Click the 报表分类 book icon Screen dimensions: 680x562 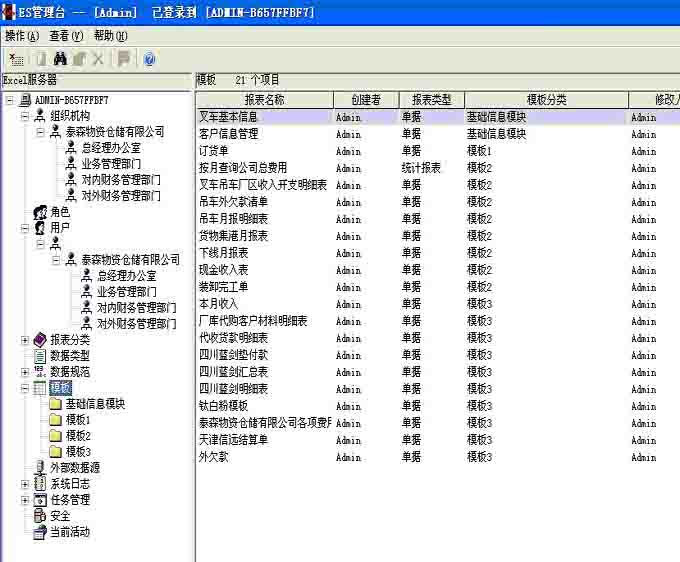click(40, 340)
